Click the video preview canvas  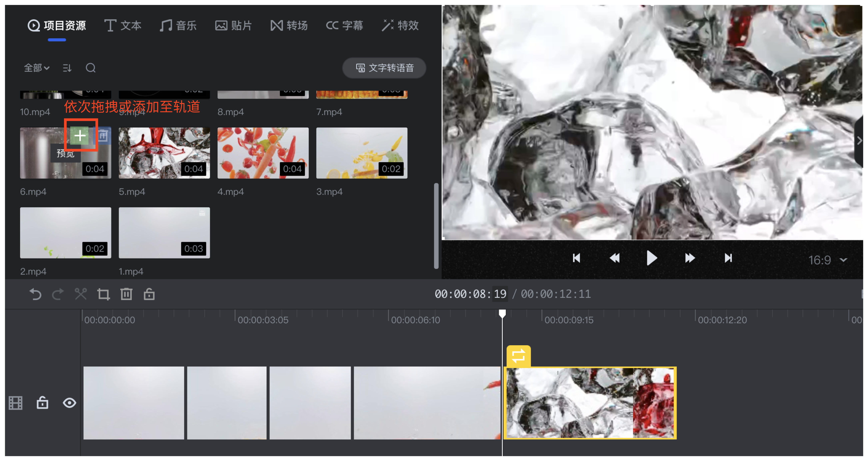(x=652, y=122)
